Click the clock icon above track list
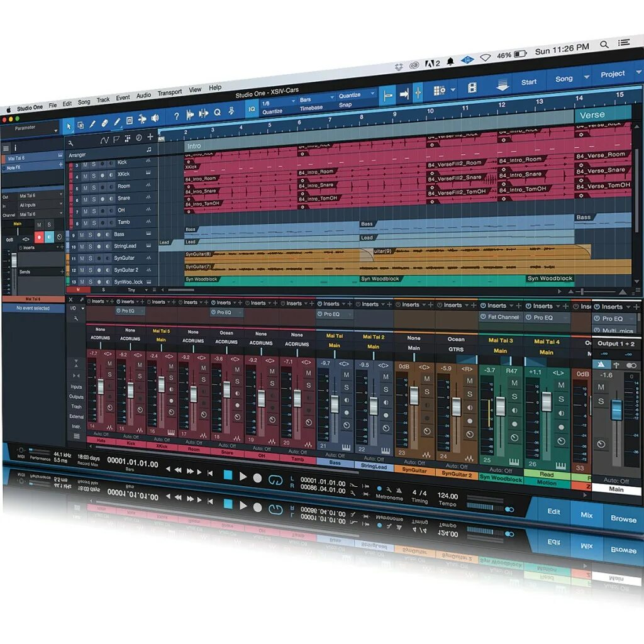The width and height of the screenshot is (644, 644). coord(139,138)
